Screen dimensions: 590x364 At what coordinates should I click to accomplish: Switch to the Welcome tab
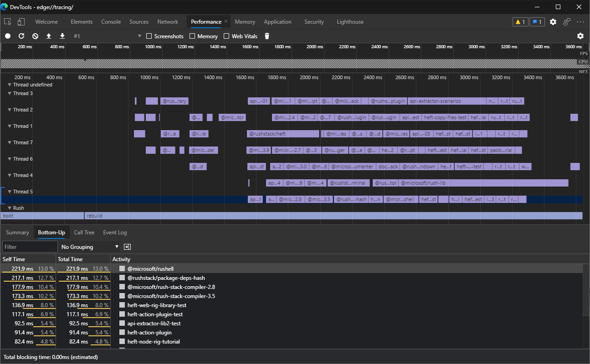[x=46, y=22]
